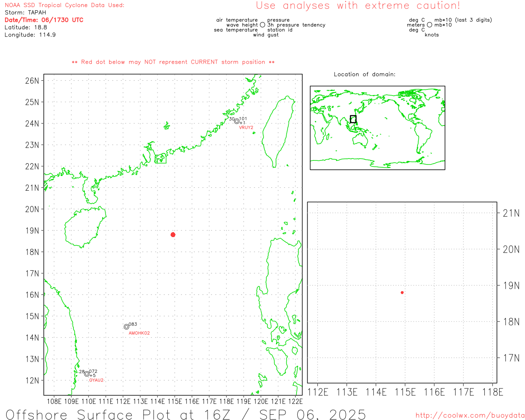Click the 118E label on zoomed map
Screen dimensions: 525x420
[x=493, y=392]
